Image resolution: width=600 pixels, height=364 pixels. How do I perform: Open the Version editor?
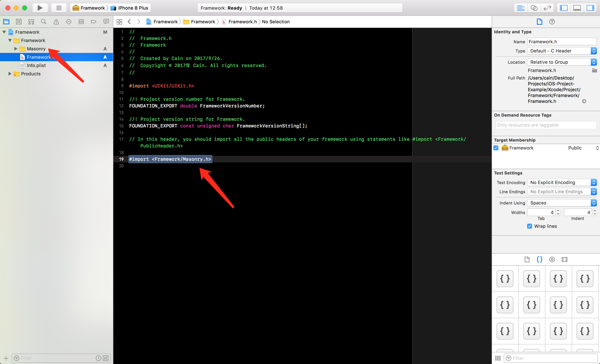547,8
